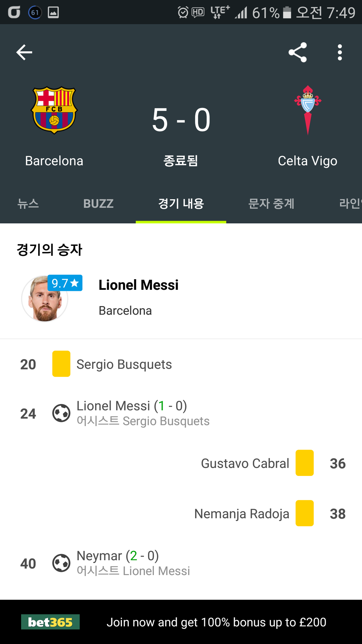The height and width of the screenshot is (644, 362).
Task: Select the 경기 내용 tab
Action: pos(181,203)
